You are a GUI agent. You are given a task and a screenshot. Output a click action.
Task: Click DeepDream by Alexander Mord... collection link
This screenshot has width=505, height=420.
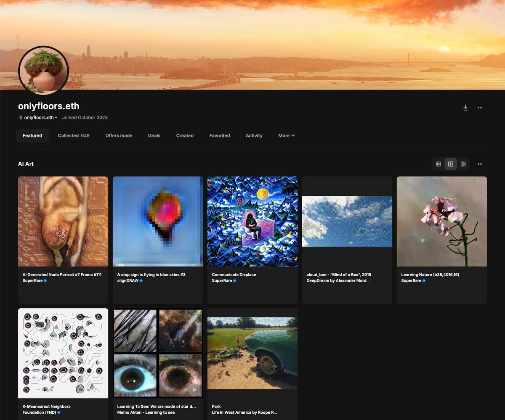click(338, 281)
